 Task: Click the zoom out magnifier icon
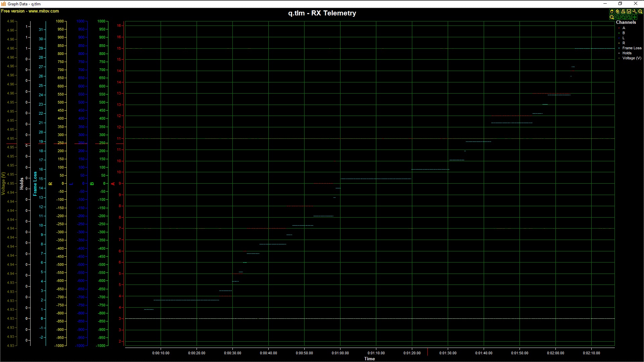point(612,17)
